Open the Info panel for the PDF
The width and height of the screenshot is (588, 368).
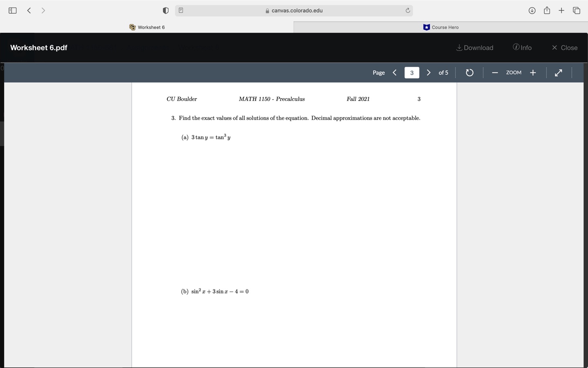(522, 48)
